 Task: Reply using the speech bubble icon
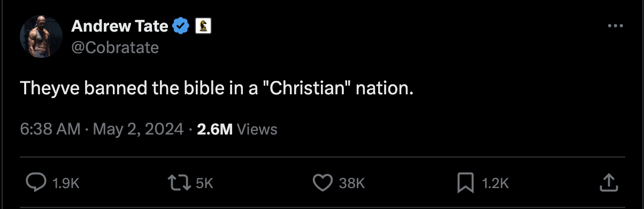(36, 183)
